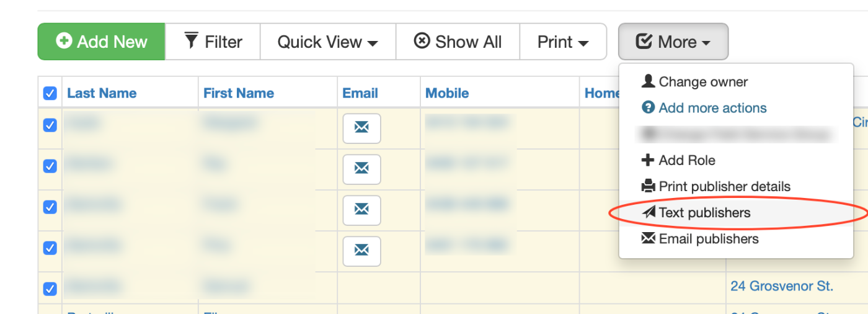Image resolution: width=868 pixels, height=314 pixels.
Task: Click the funnel icon on Filter
Action: (192, 41)
